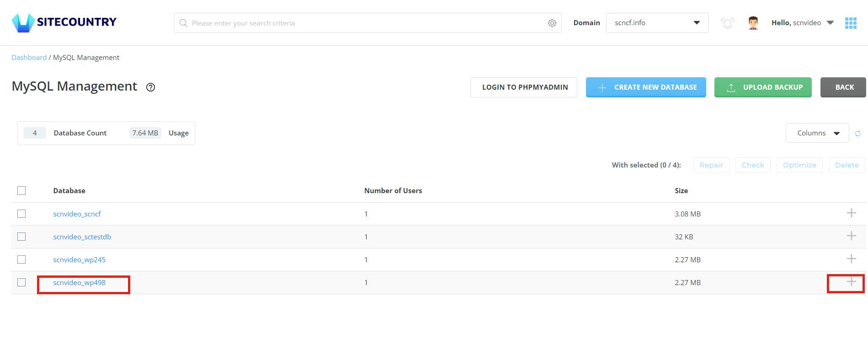This screenshot has width=868, height=340.
Task: Click the Check button
Action: [753, 165]
